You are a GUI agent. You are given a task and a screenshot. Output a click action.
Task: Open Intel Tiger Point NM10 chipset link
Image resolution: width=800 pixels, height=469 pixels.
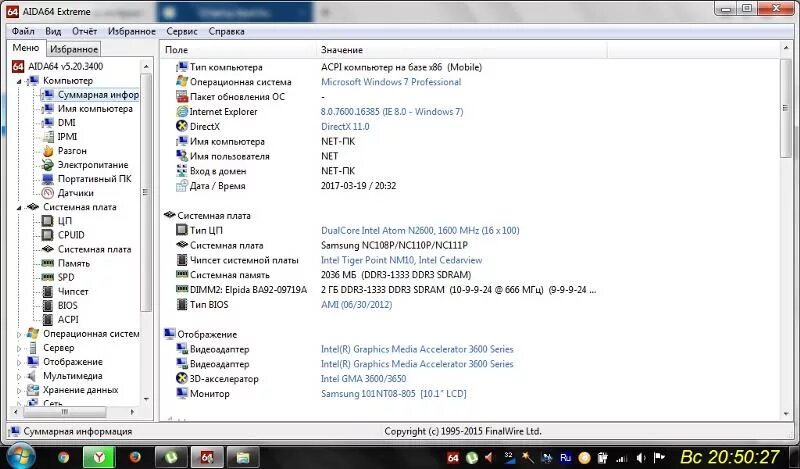click(x=402, y=260)
